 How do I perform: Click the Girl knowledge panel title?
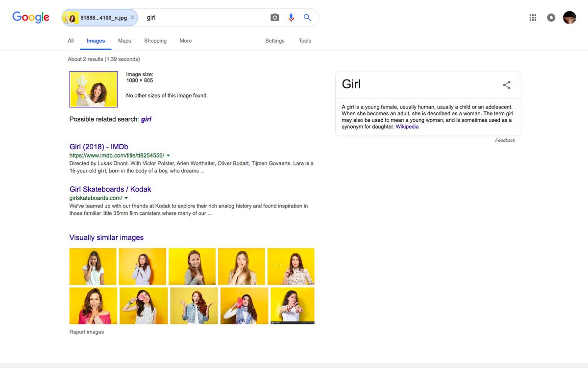tap(351, 84)
